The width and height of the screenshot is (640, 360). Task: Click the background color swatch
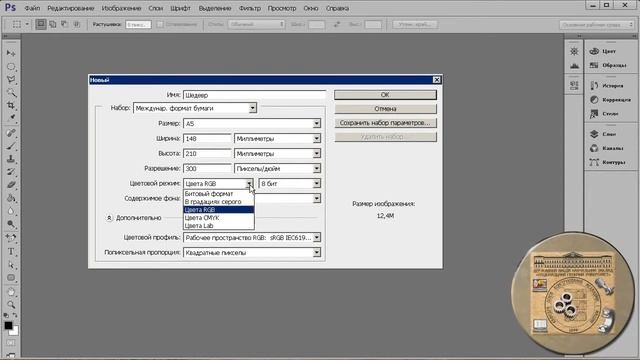[x=16, y=332]
